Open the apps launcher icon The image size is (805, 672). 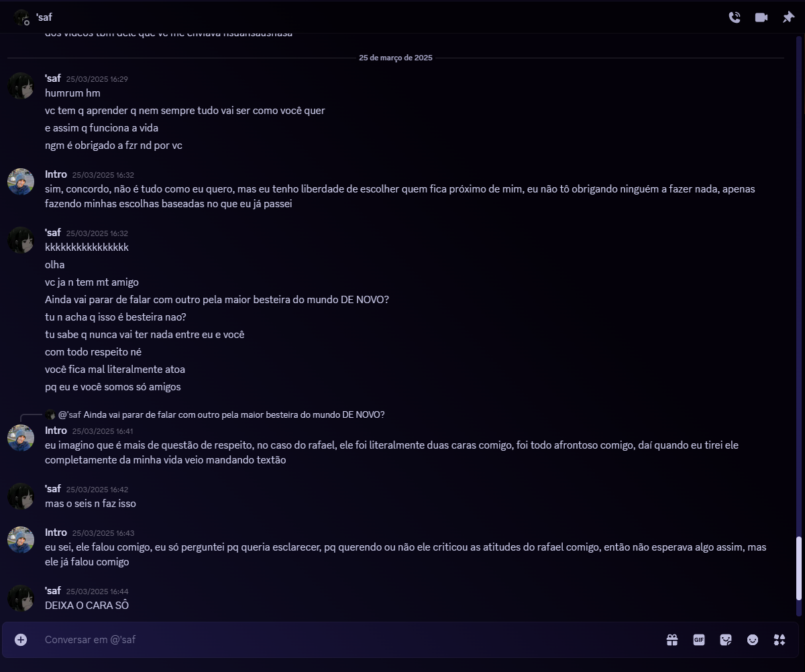pos(780,640)
